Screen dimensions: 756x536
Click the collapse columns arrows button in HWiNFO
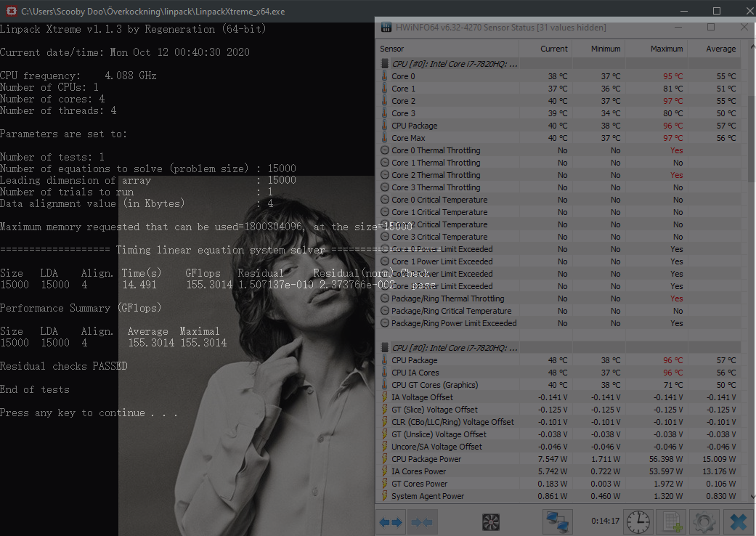point(421,522)
